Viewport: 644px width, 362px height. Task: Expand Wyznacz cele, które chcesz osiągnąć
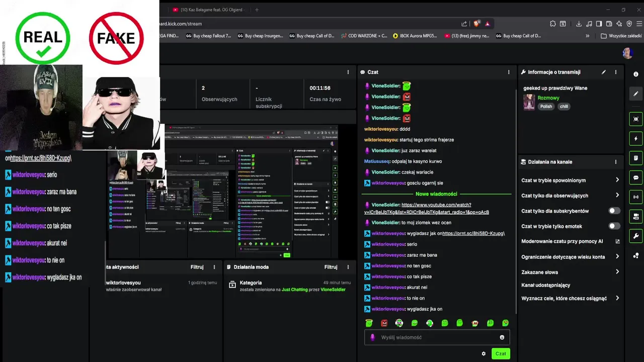(570, 298)
